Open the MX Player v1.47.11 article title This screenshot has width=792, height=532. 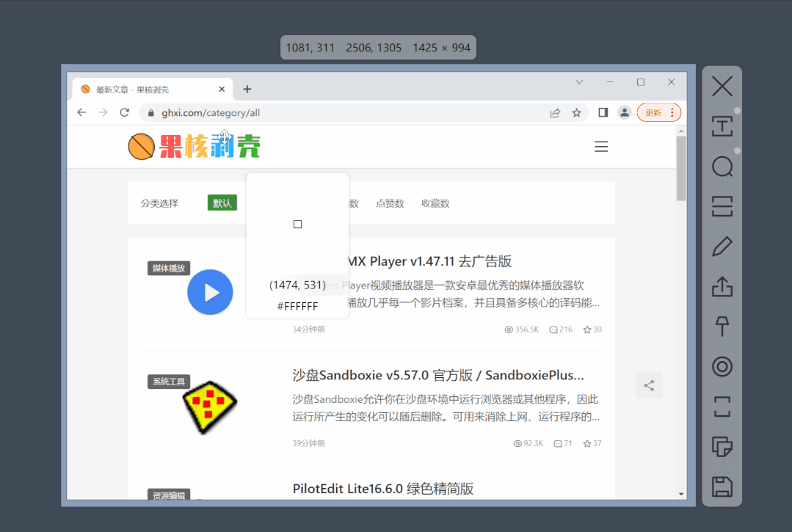(x=430, y=261)
